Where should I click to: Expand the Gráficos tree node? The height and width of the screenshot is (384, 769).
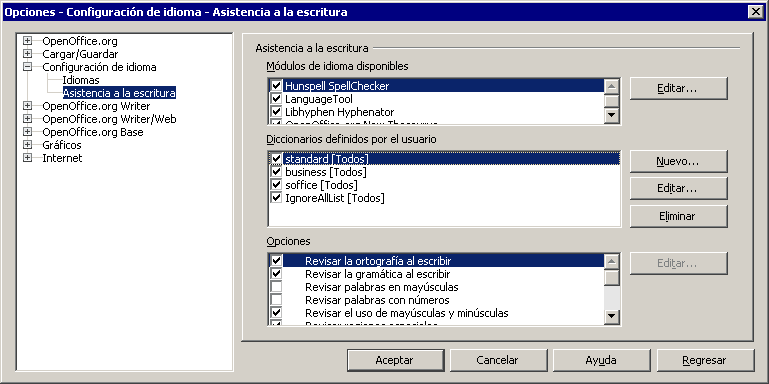point(27,145)
